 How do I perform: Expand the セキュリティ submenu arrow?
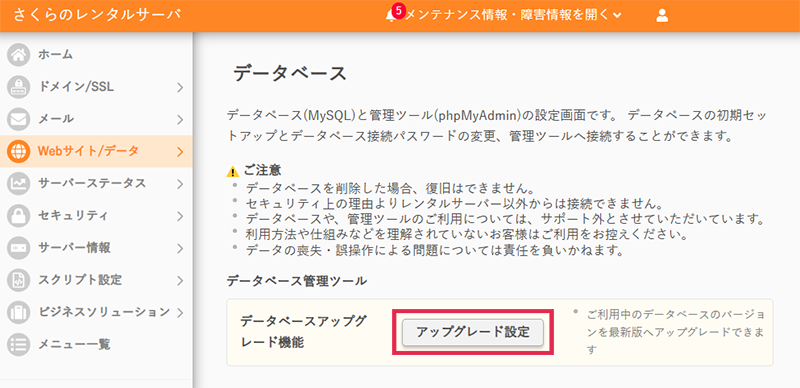(x=180, y=216)
